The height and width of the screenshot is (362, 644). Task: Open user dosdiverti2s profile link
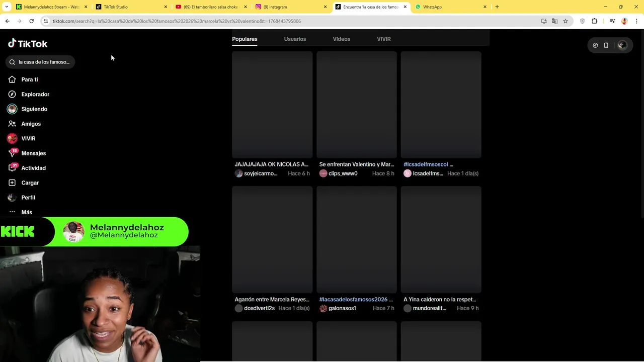[259, 308]
